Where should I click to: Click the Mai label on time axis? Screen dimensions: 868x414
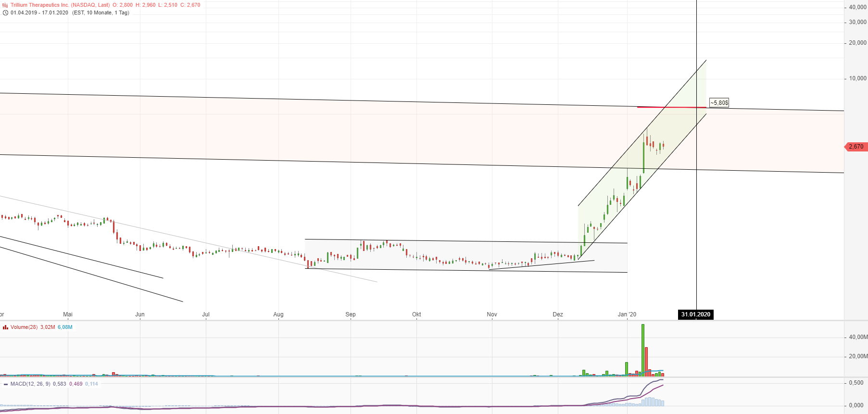coord(68,314)
